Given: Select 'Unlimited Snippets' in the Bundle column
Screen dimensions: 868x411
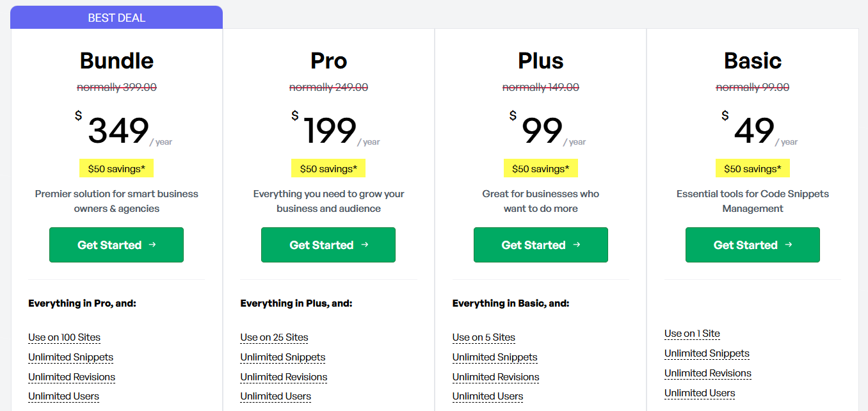Looking at the screenshot, I should 70,357.
